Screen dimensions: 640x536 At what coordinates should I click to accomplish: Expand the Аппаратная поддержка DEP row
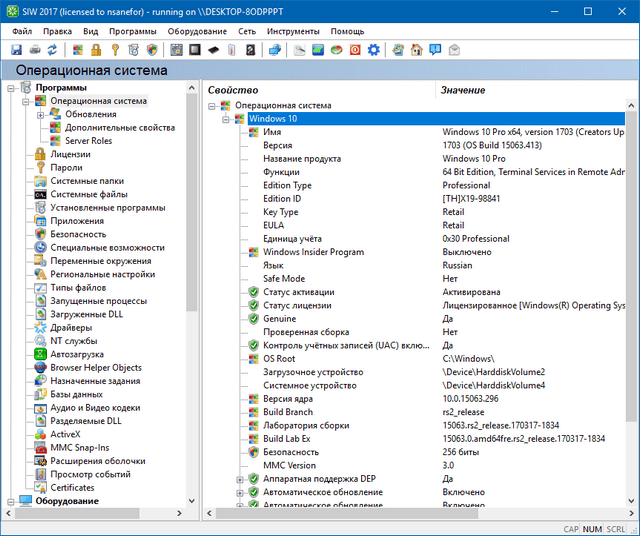(240, 479)
